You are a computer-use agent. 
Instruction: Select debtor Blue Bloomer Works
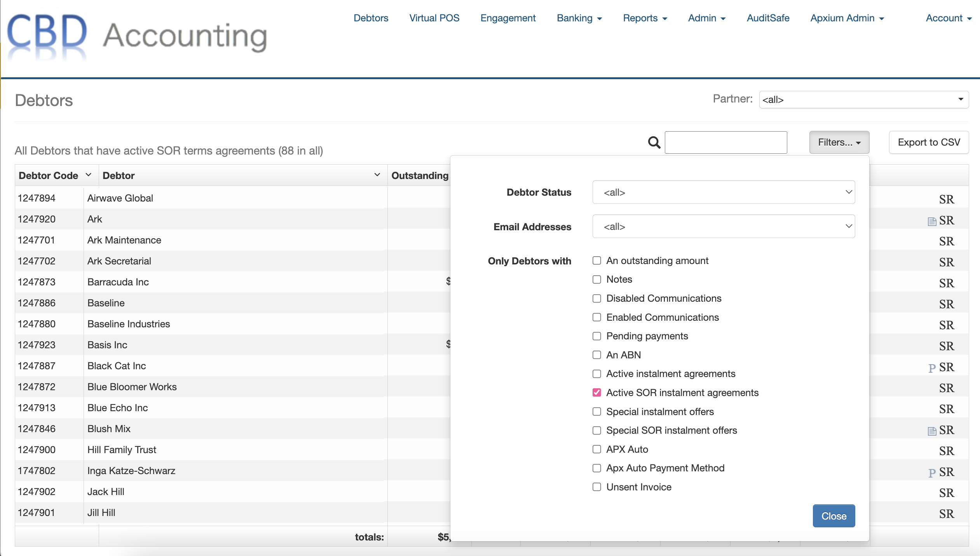point(132,387)
